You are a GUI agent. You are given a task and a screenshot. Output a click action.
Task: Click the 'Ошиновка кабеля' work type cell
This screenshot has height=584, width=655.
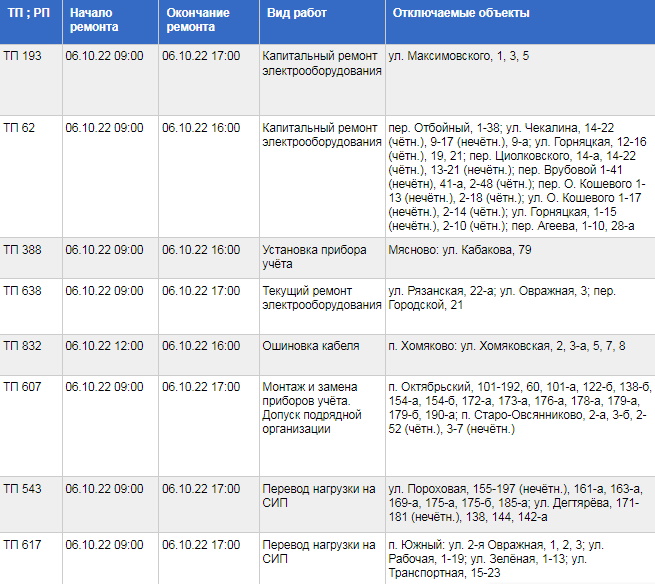click(x=310, y=346)
